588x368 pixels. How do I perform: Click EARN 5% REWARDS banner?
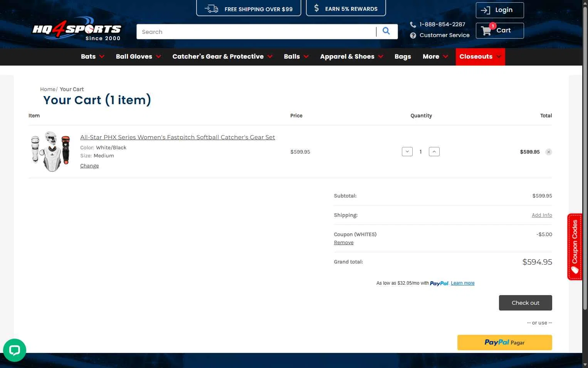coord(346,8)
